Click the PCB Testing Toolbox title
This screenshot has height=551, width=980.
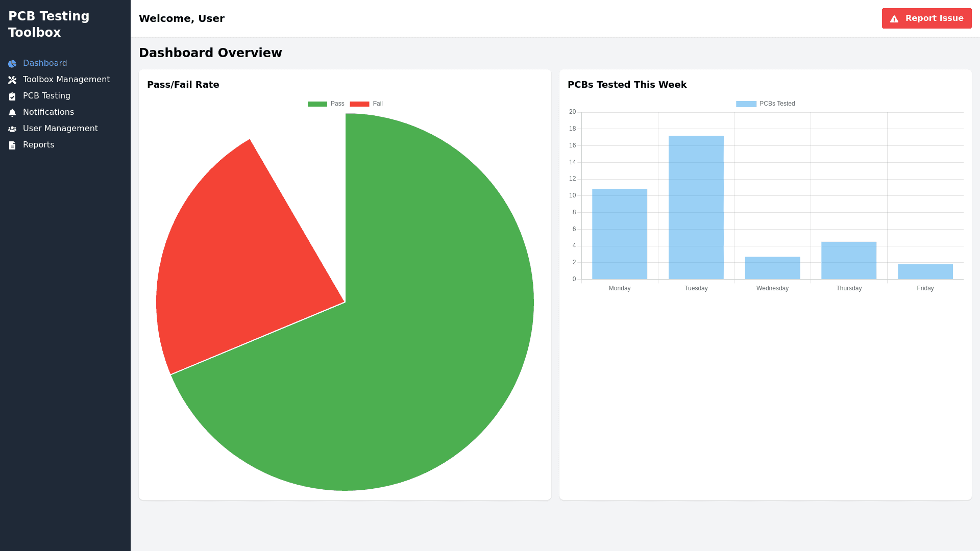[x=49, y=24]
